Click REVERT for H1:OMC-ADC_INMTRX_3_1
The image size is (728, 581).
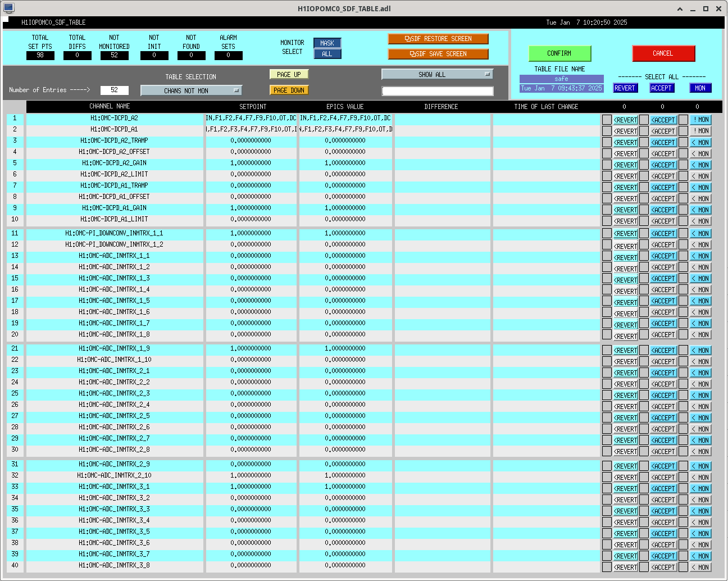click(x=625, y=488)
